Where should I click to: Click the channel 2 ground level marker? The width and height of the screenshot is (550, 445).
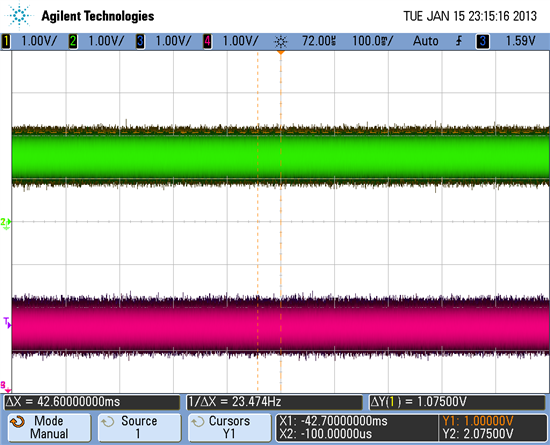point(6,223)
